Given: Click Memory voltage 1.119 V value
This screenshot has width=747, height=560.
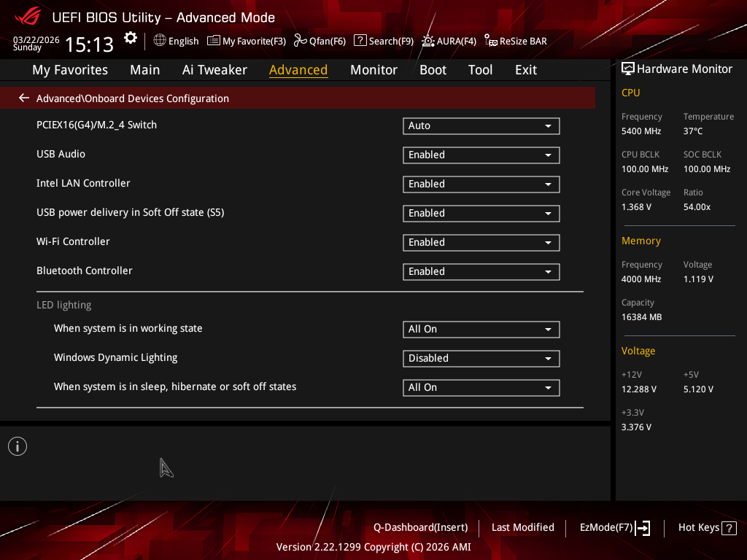Looking at the screenshot, I should tap(698, 279).
